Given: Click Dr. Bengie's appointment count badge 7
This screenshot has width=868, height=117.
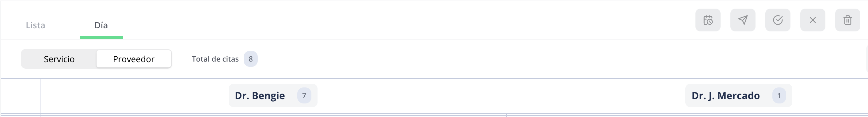Looking at the screenshot, I should (304, 96).
